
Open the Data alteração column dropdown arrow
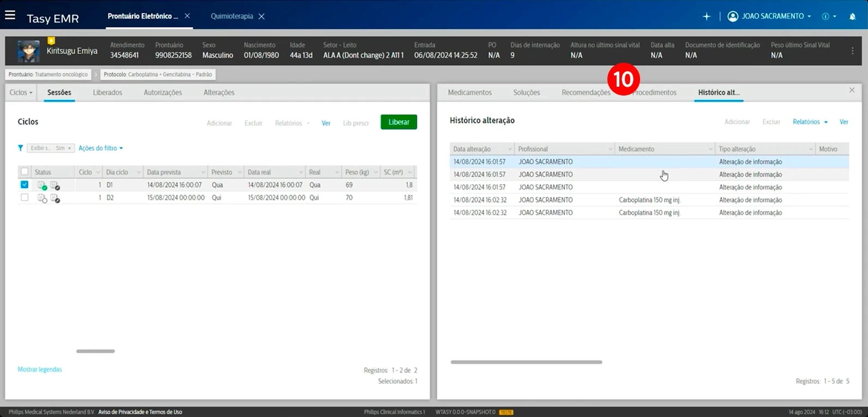(510, 149)
